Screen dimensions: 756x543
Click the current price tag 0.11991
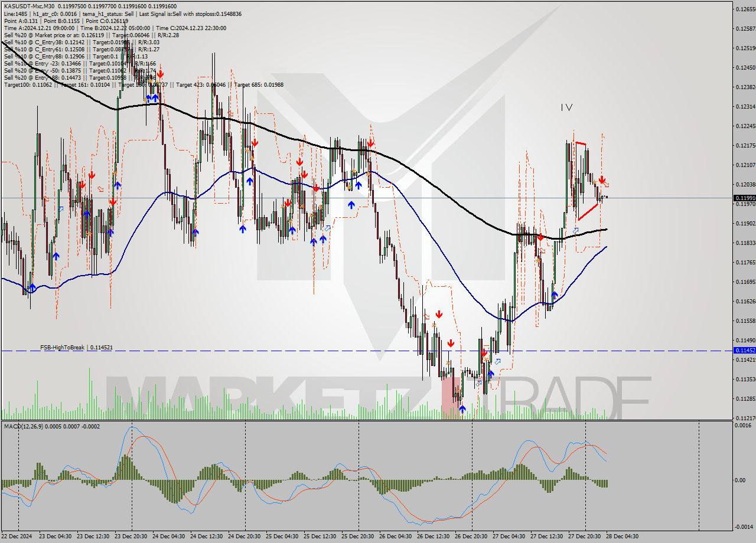(x=744, y=198)
